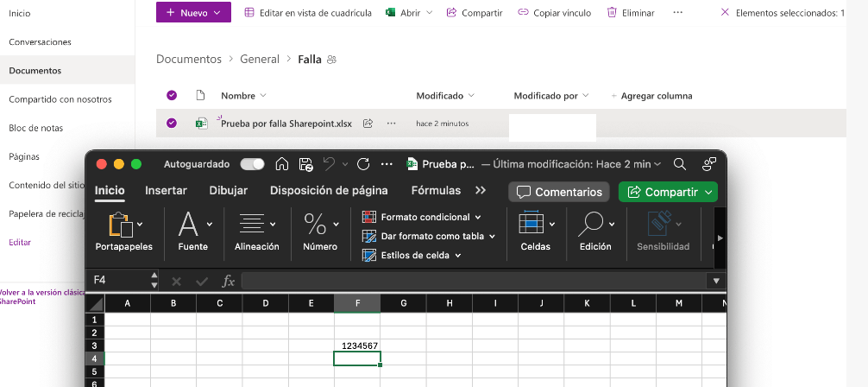Click Copiar vínculo in the SharePoint toolbar
This screenshot has width=868, height=387.
[554, 12]
